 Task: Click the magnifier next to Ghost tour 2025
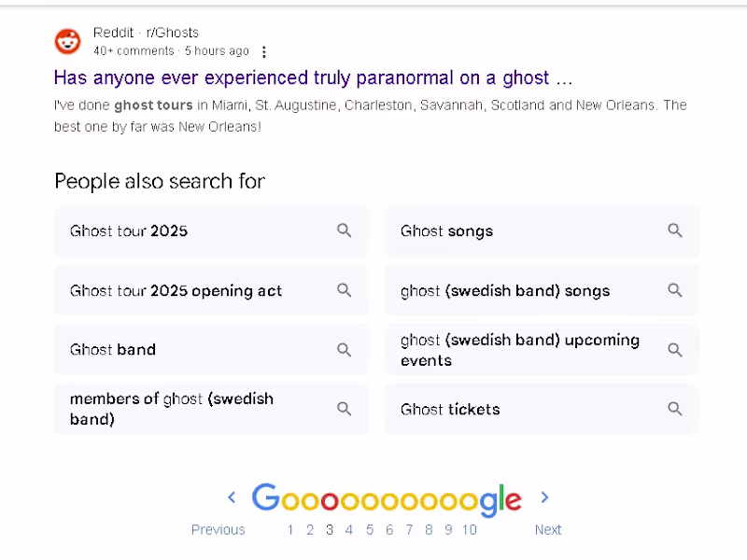(x=344, y=231)
